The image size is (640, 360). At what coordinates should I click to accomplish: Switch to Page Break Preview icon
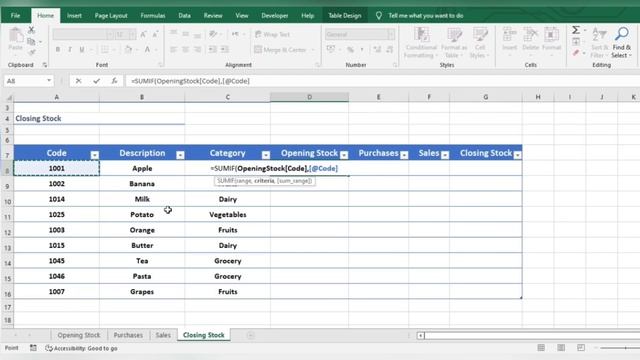click(581, 348)
